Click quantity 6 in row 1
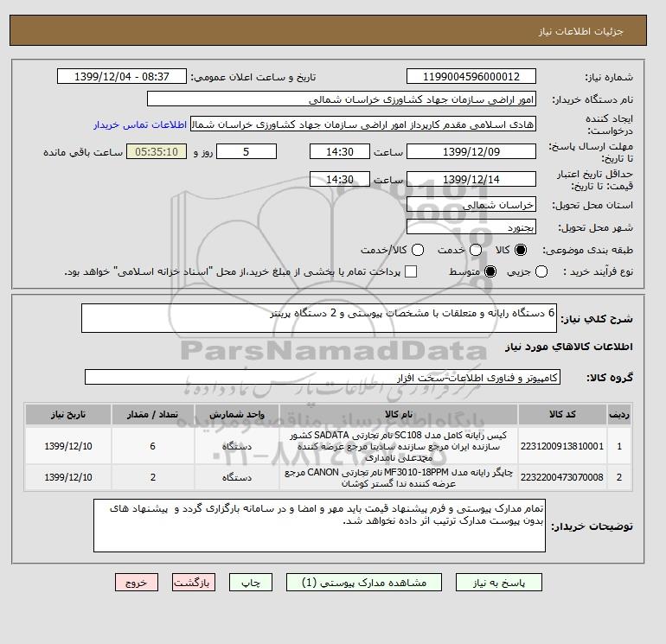This screenshot has height=644, width=666. tap(153, 446)
